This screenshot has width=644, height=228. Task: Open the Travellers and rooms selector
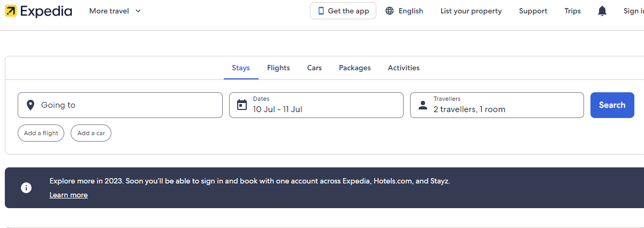[497, 105]
